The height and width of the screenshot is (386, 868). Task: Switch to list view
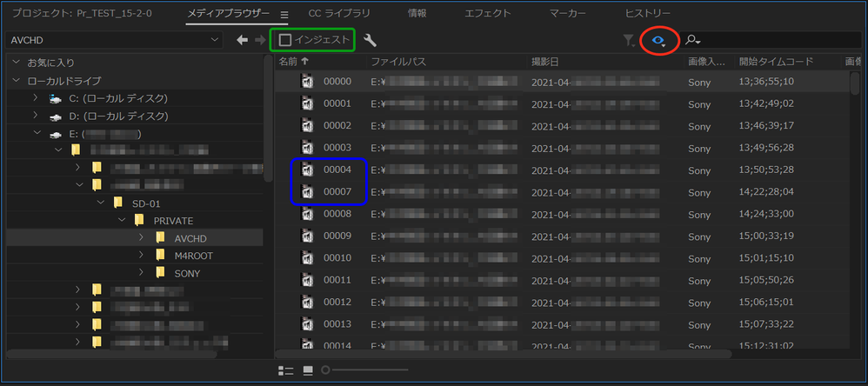[x=285, y=370]
